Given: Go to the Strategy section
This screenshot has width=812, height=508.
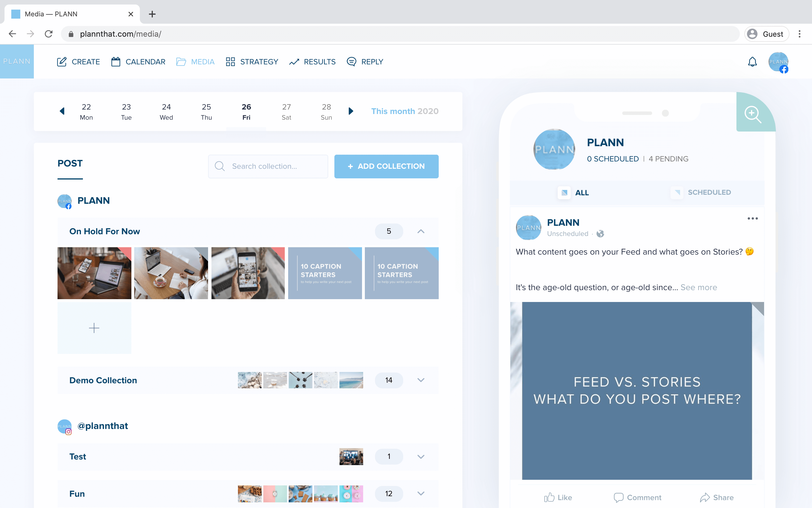Looking at the screenshot, I should pyautogui.click(x=252, y=62).
